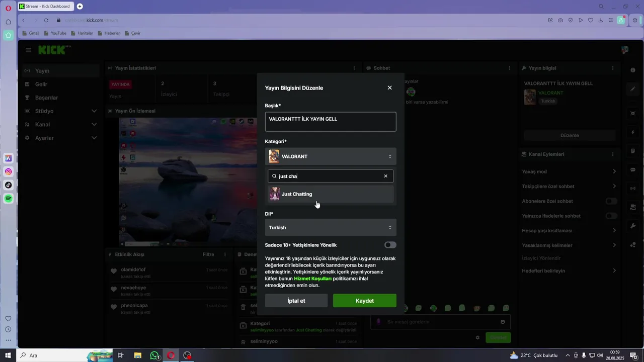Click the chat bubble icon in right rail

(x=633, y=170)
